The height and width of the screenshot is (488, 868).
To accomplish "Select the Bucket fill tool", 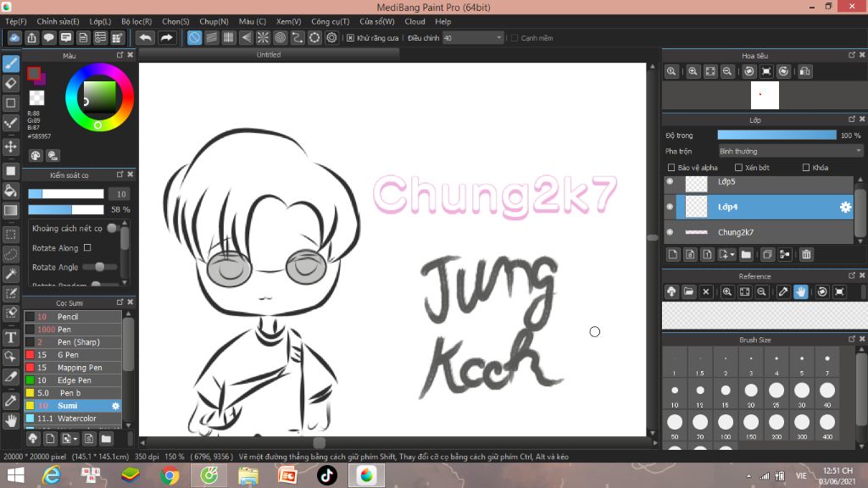I will [11, 191].
